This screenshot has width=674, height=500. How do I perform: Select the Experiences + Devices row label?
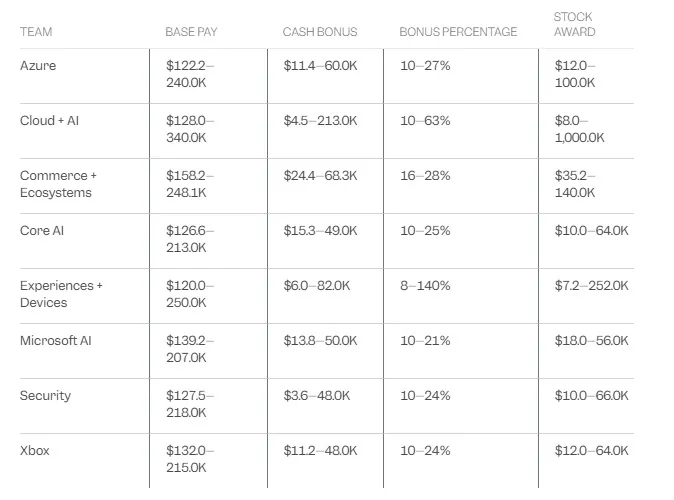pos(61,294)
